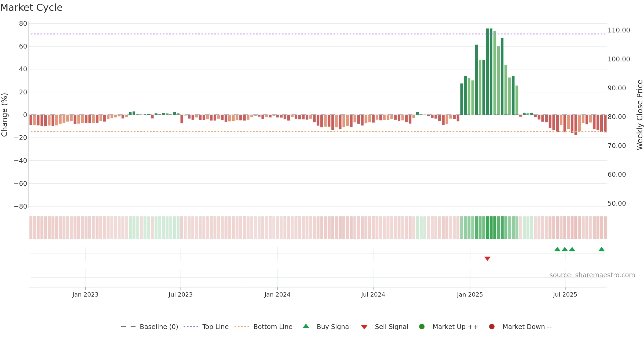This screenshot has width=644, height=362.
Task: Click the Market Cycle chart title
Action: click(31, 8)
